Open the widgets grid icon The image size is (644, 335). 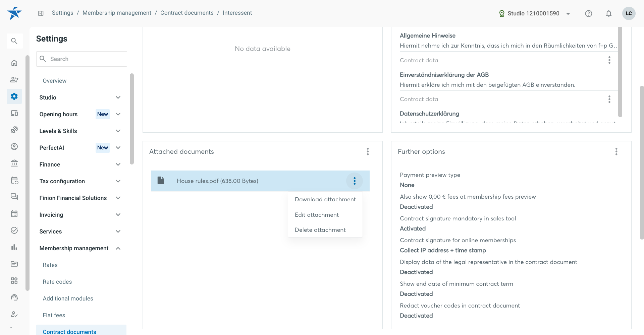point(14,280)
